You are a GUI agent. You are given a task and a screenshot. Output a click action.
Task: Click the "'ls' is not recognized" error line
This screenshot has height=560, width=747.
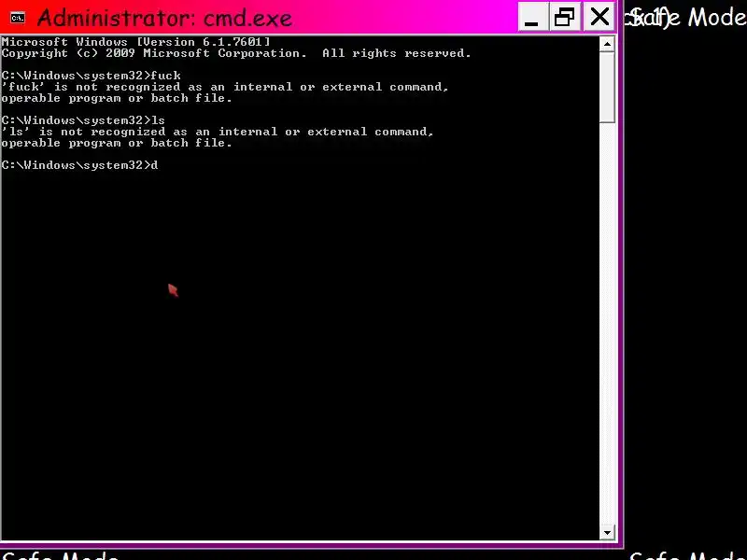[x=218, y=132]
